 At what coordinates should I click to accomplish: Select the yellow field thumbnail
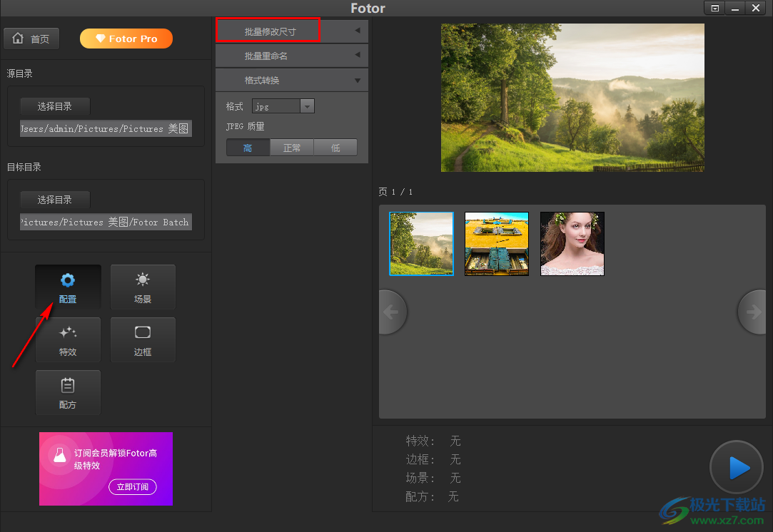[497, 244]
